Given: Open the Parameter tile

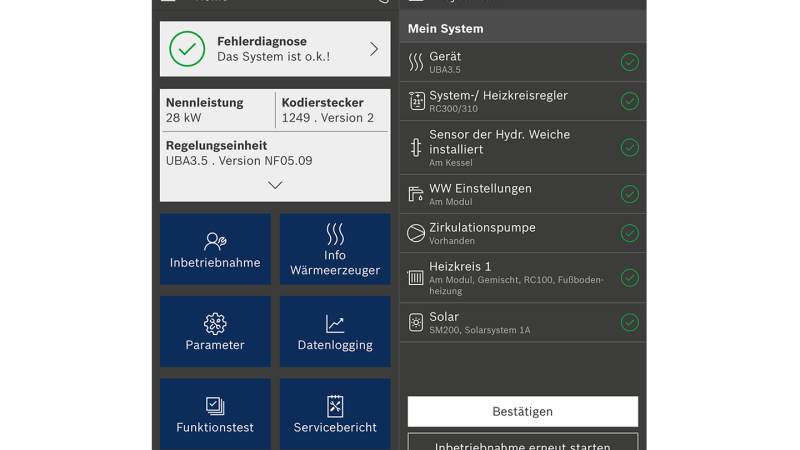Looking at the screenshot, I should (x=215, y=332).
